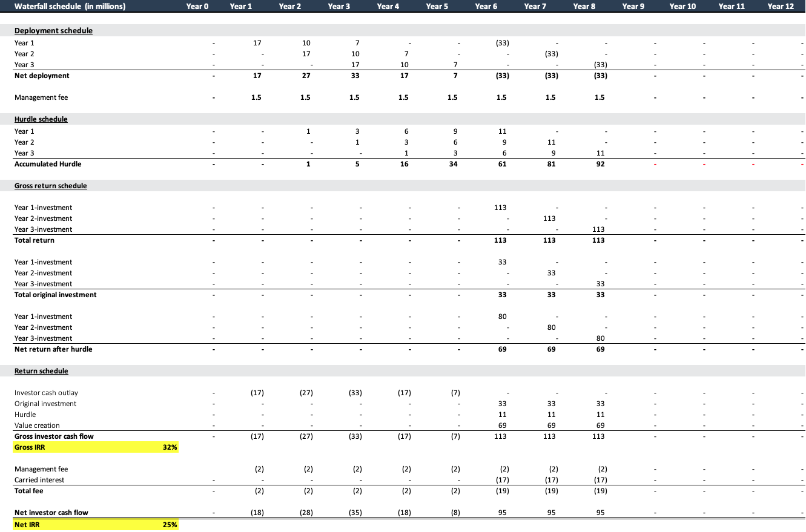Click the 'Investor cash outlay' row label
806x532 pixels.
pyautogui.click(x=46, y=393)
